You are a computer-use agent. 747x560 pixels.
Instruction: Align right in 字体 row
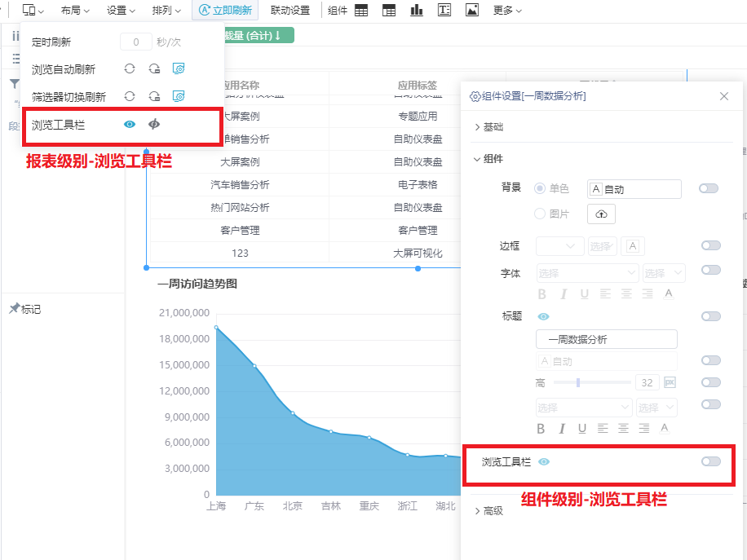point(648,293)
